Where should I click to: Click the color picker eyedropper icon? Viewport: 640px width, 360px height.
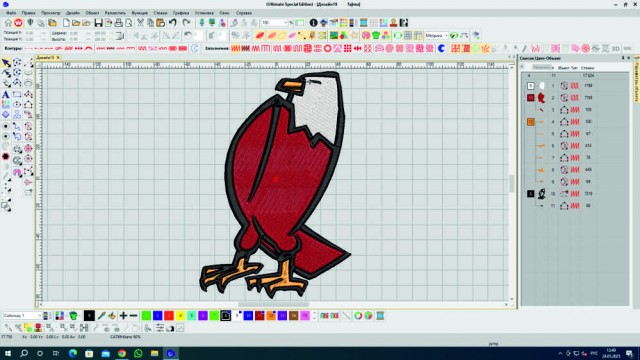[101, 316]
